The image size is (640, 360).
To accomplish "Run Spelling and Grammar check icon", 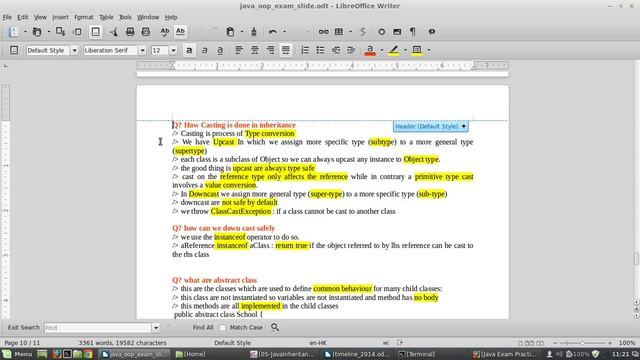I will (164, 32).
